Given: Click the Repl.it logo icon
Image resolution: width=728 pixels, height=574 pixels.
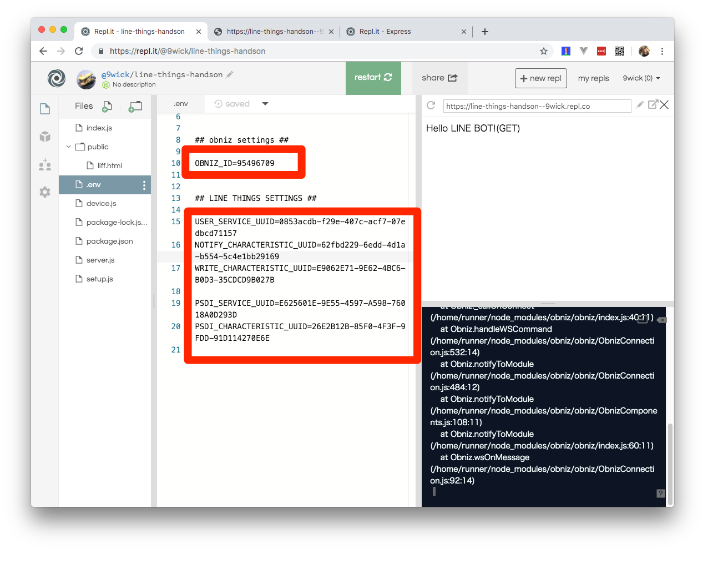Looking at the screenshot, I should click(56, 78).
